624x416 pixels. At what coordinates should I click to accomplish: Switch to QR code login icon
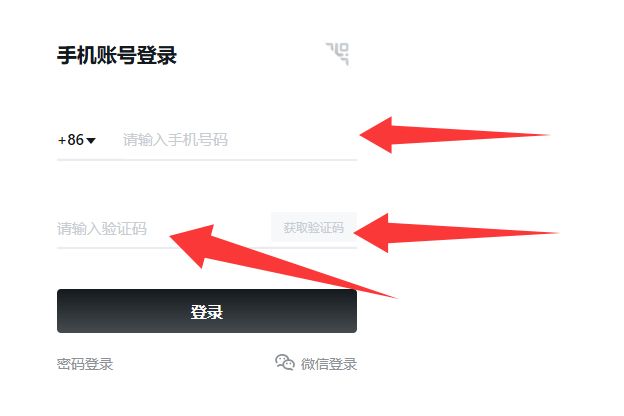click(x=337, y=54)
